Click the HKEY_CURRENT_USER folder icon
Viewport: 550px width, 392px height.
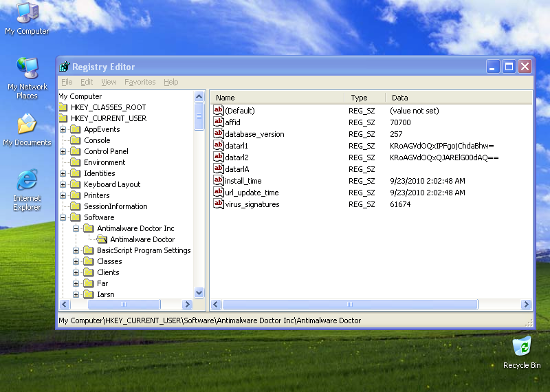click(63, 118)
